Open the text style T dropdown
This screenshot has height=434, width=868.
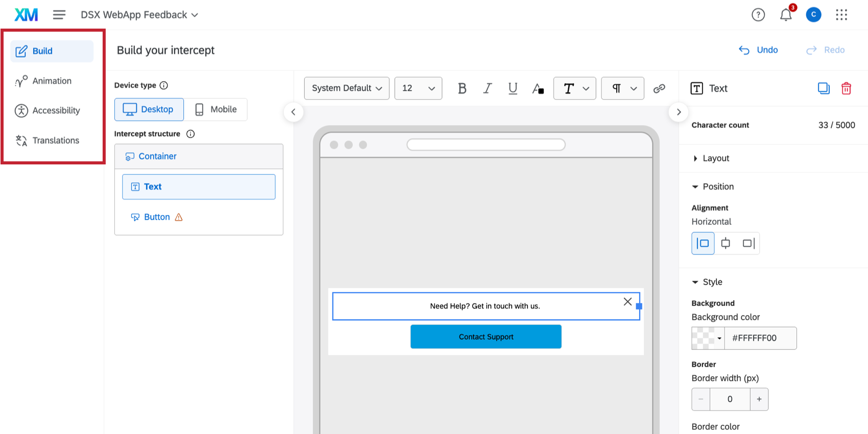click(575, 88)
